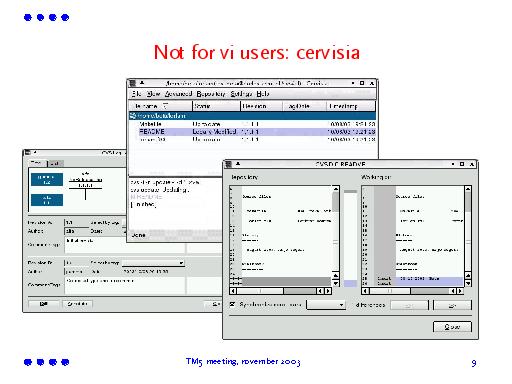Click the Annotate button in the log dialog
The image size is (512, 384).
tap(77, 304)
